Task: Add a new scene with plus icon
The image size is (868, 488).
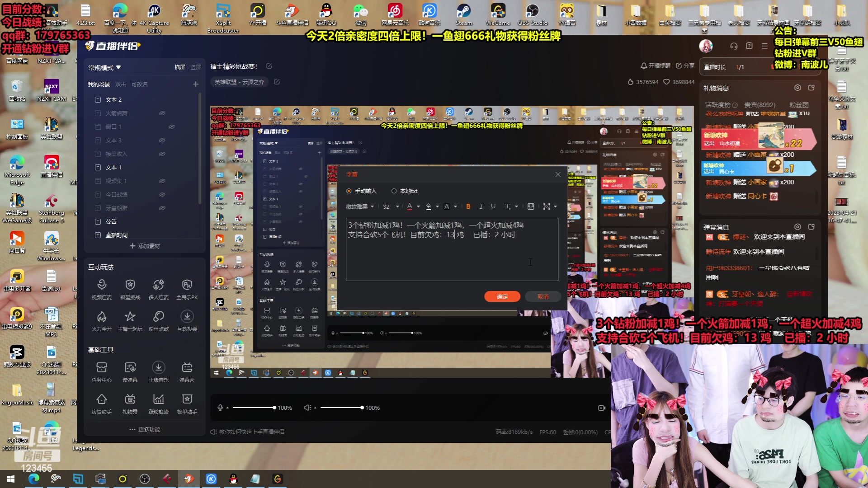Action: click(196, 84)
